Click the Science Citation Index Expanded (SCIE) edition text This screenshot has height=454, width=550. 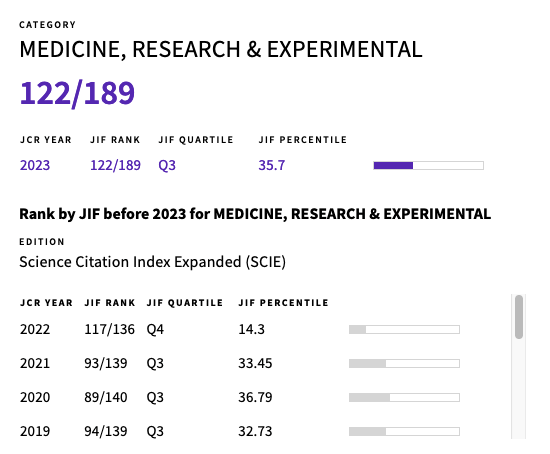153,262
